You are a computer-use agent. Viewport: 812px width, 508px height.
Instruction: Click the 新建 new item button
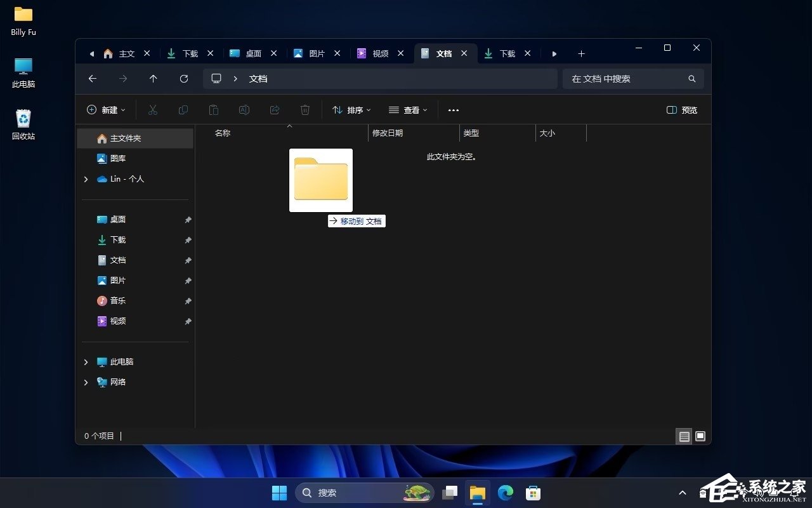[x=105, y=110]
